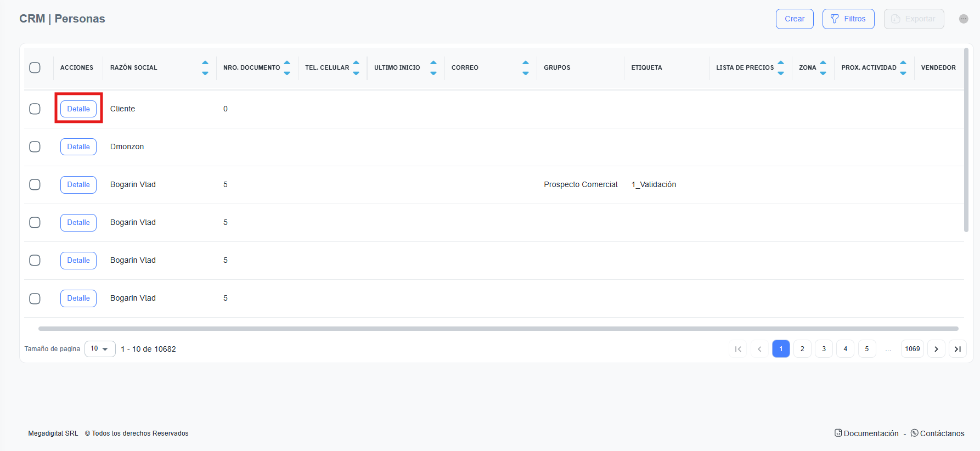
Task: Sort by Tel. Celular column arrows
Action: 356,67
